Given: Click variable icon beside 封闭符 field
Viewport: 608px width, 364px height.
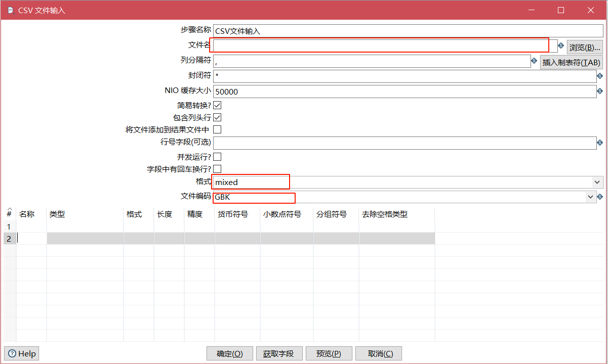Looking at the screenshot, I should 600,76.
